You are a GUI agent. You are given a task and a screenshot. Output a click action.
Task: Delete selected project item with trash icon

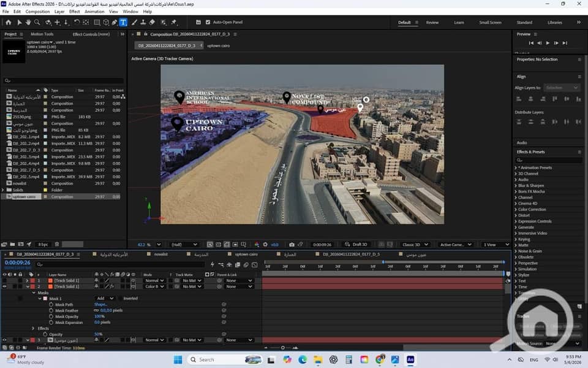pyautogui.click(x=57, y=245)
